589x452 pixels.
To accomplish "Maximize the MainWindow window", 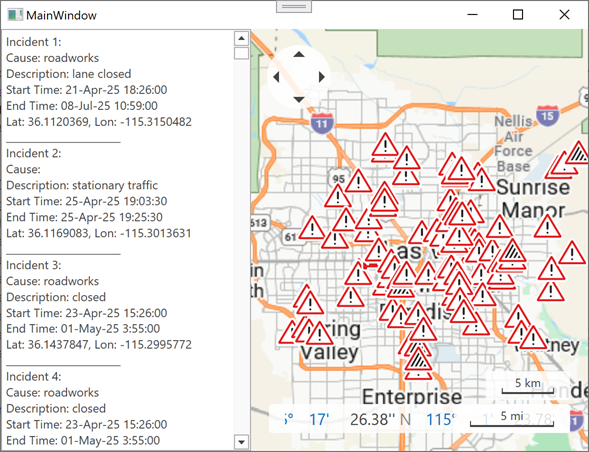I will pos(518,15).
